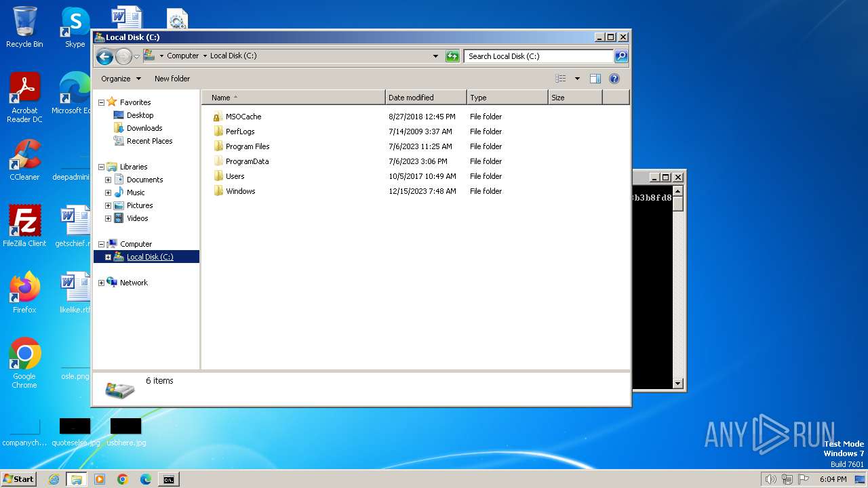Click in the Search Local Disk (C:) field

point(539,56)
